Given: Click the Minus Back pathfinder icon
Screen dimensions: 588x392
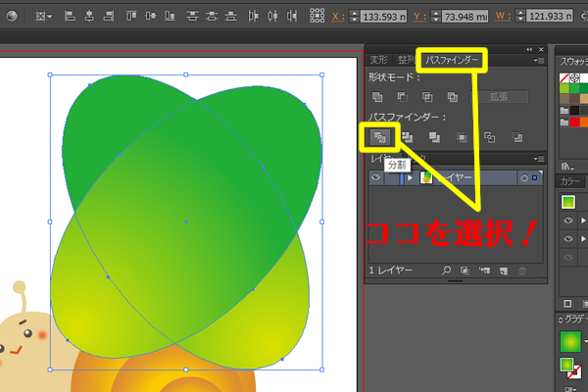Looking at the screenshot, I should pyautogui.click(x=516, y=137).
